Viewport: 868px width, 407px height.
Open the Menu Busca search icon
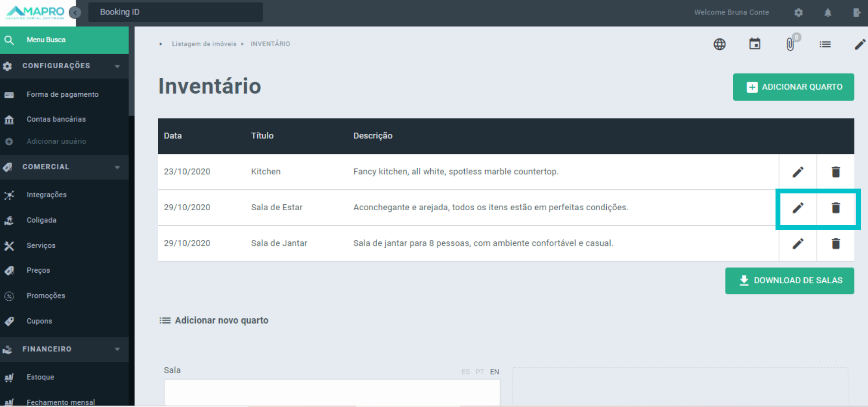point(9,40)
